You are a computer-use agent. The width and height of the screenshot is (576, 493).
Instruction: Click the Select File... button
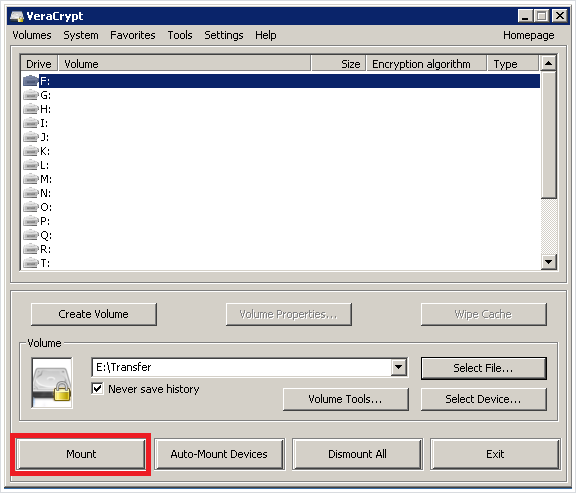click(483, 368)
